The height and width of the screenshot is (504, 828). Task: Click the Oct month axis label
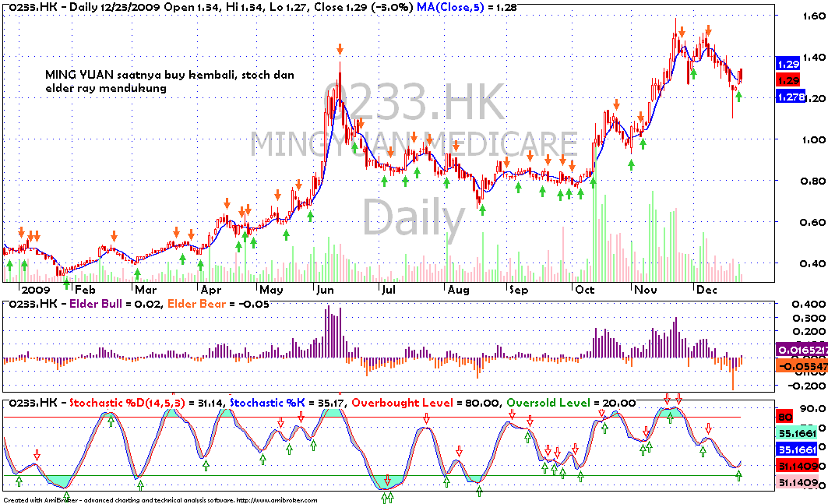(x=584, y=290)
